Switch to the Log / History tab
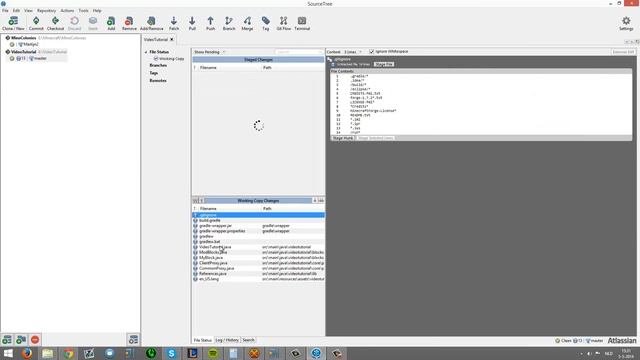 click(227, 340)
